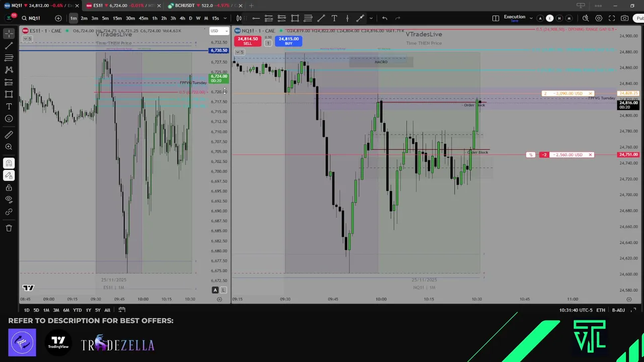The width and height of the screenshot is (644, 362).
Task: Click the blue BUY 24,815.00 button
Action: pyautogui.click(x=288, y=41)
